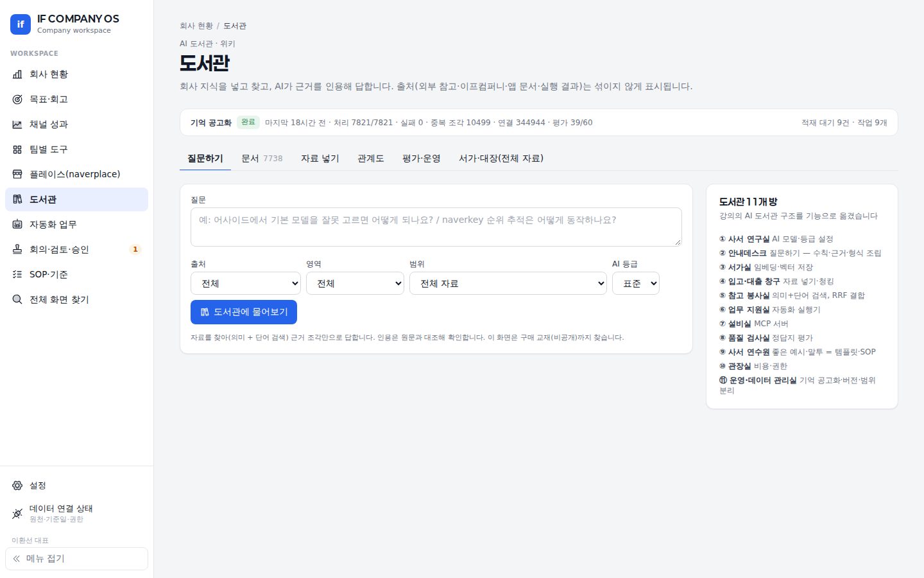Click the 팀별 도구 grid icon
This screenshot has height=578, width=924.
click(17, 150)
